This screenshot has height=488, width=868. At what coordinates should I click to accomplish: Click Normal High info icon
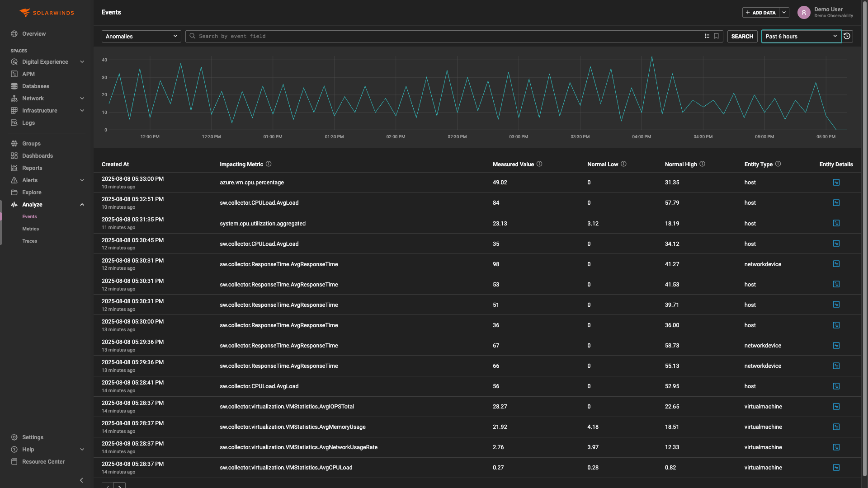click(702, 164)
